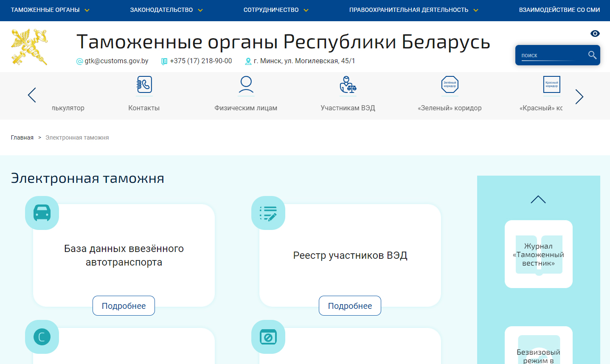Viewport: 610px width, 364px height.
Task: Open the «Красный» коридор square icon
Action: 552,84
